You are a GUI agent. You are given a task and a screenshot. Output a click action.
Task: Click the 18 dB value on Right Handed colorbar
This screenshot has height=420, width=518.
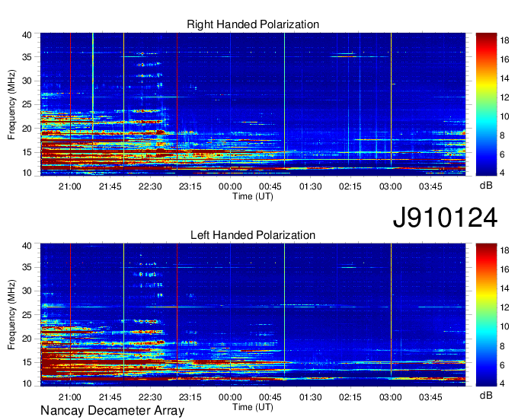point(504,40)
